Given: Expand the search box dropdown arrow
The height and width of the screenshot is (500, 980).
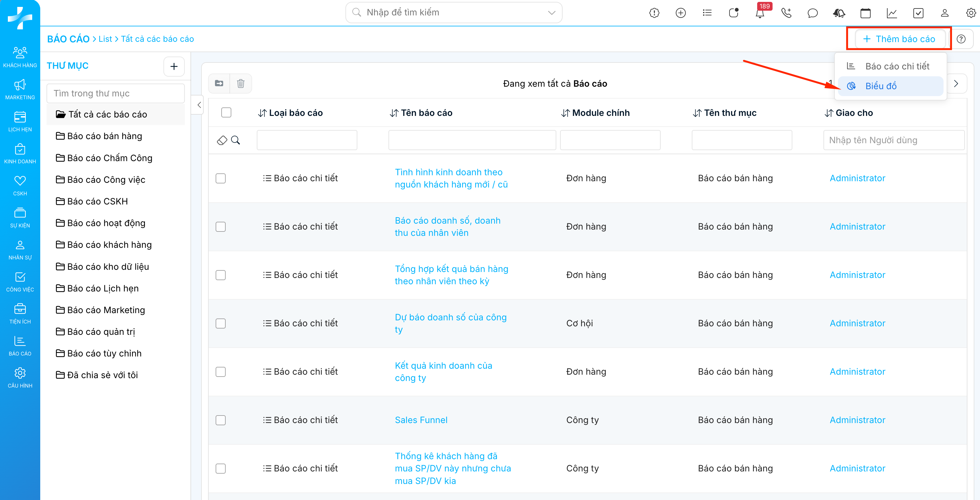Looking at the screenshot, I should (x=551, y=13).
